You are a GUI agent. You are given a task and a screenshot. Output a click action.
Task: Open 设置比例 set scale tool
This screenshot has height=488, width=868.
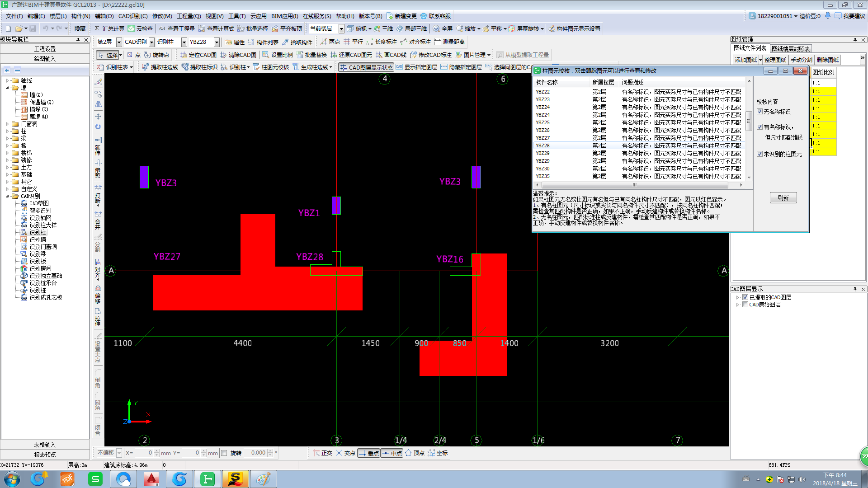[x=278, y=55]
